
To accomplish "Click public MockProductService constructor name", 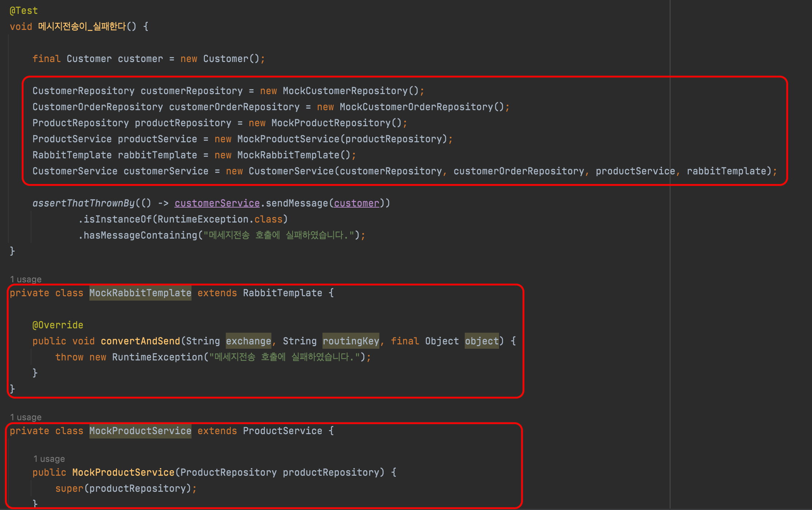I will point(123,472).
